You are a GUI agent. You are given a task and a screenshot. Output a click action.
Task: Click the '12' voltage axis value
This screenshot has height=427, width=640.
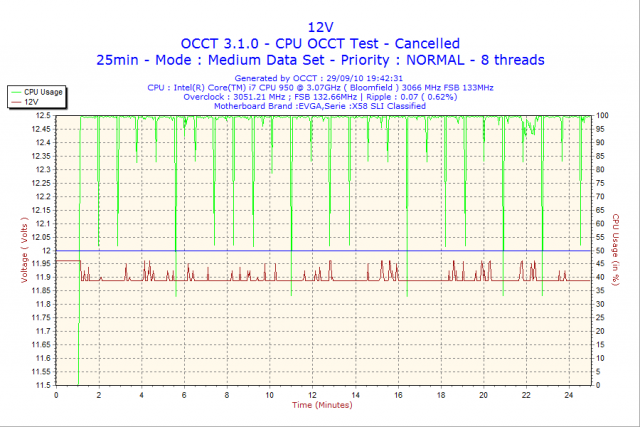point(47,250)
